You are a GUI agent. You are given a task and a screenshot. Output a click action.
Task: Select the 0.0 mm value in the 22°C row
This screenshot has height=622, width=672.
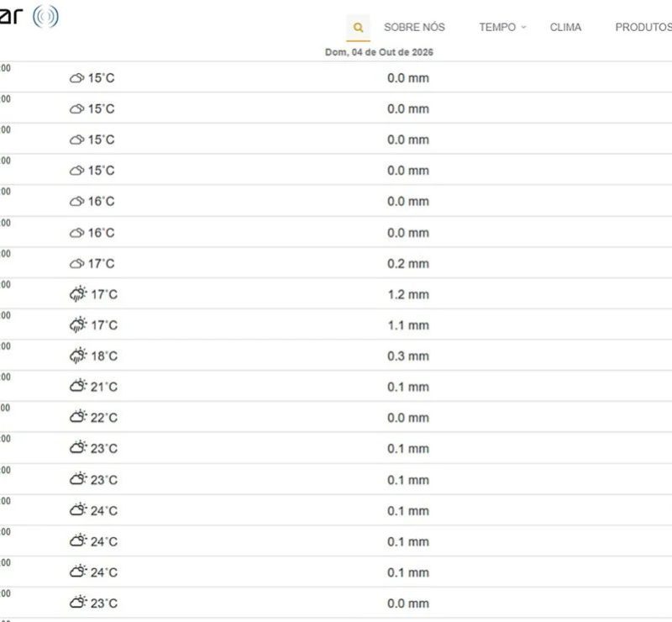[x=408, y=418]
